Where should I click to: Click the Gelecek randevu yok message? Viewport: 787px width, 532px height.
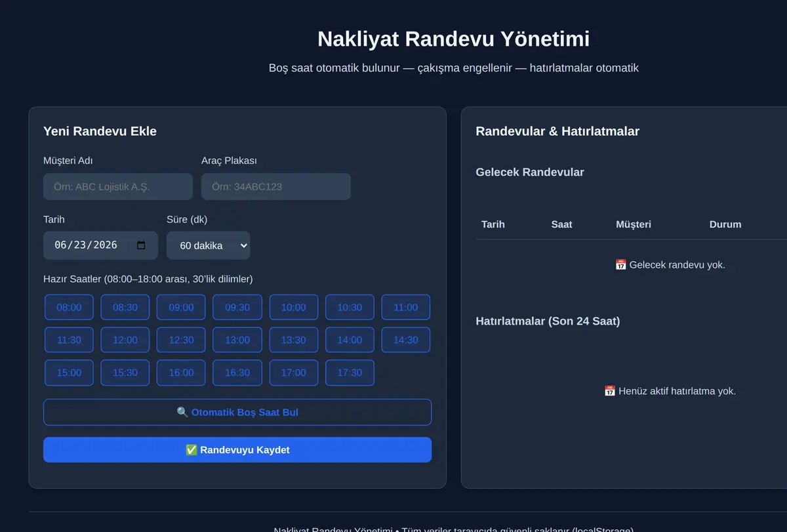[x=670, y=265]
